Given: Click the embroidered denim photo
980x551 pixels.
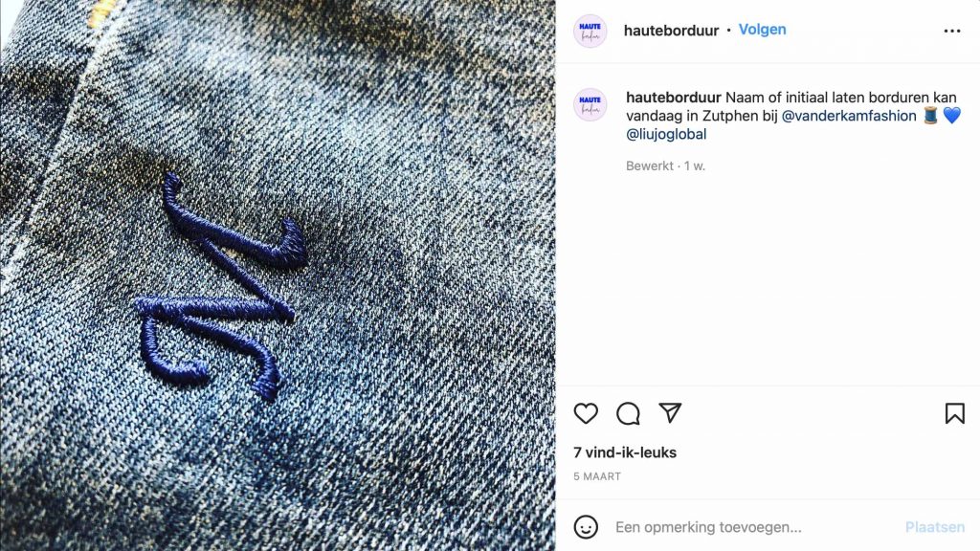Looking at the screenshot, I should 278,275.
